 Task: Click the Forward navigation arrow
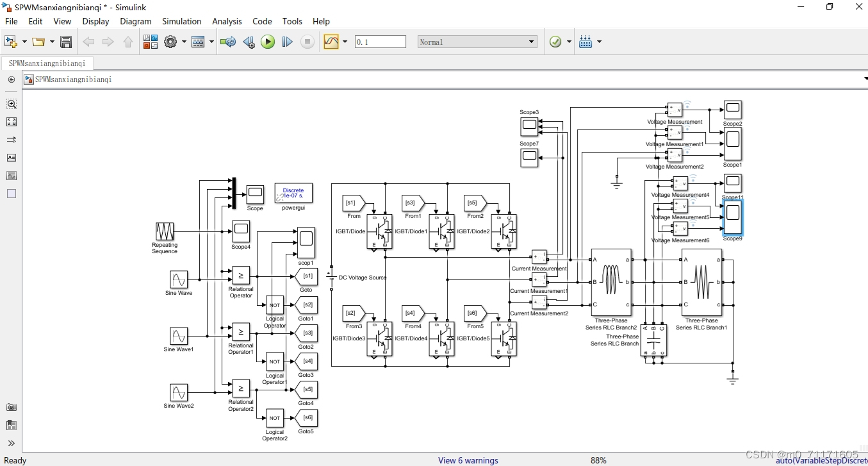pos(108,42)
